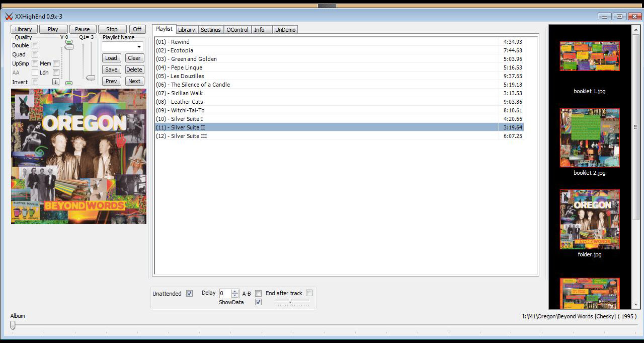Screen dimensions: 644x343
Task: Enable the Double quality checkbox
Action: (35, 45)
